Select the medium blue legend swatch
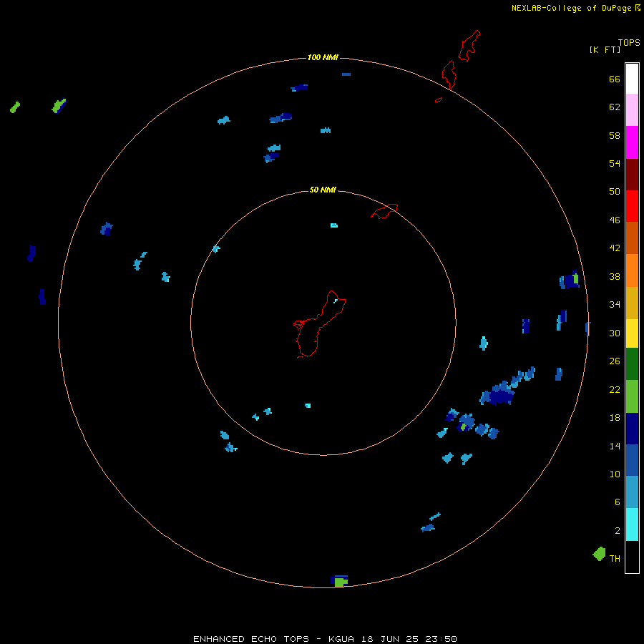 (632, 460)
